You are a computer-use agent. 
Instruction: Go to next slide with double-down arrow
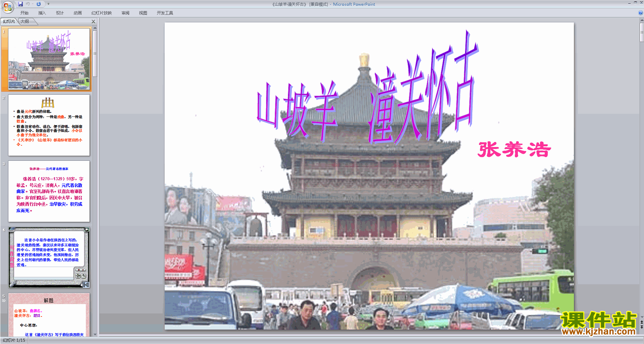[642, 327]
